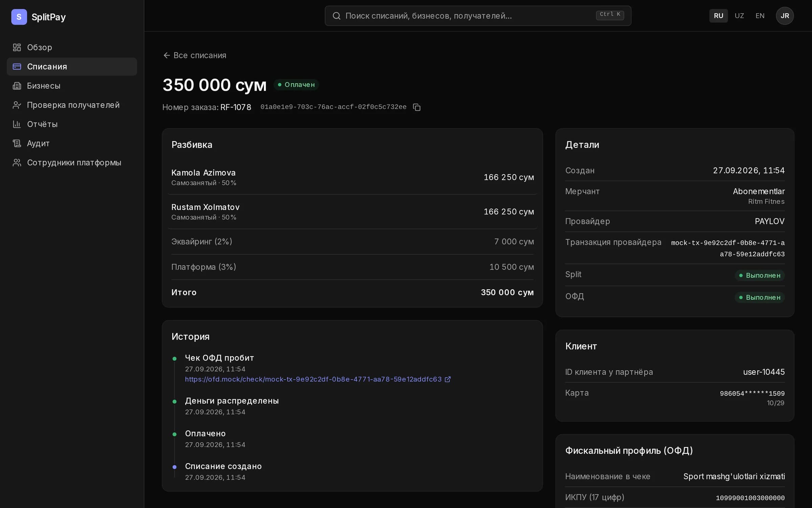Click the Бизнесы building icon
812x508 pixels.
tap(17, 86)
